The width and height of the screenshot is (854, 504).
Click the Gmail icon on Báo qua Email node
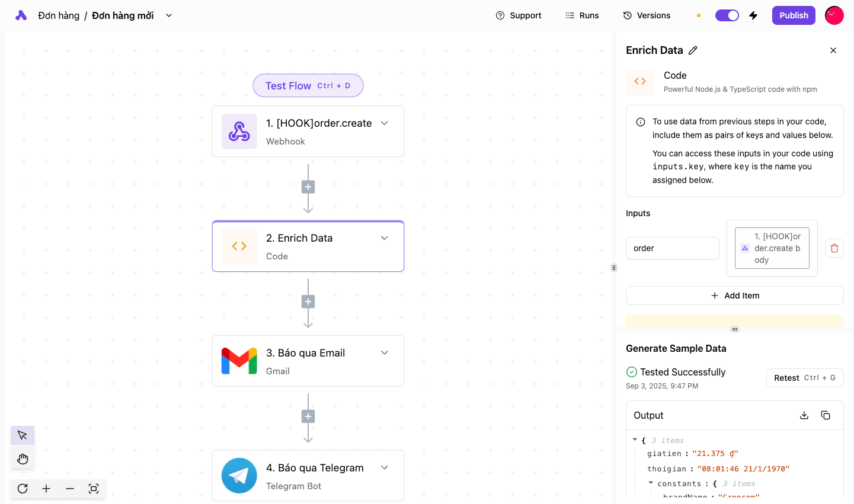click(x=239, y=360)
